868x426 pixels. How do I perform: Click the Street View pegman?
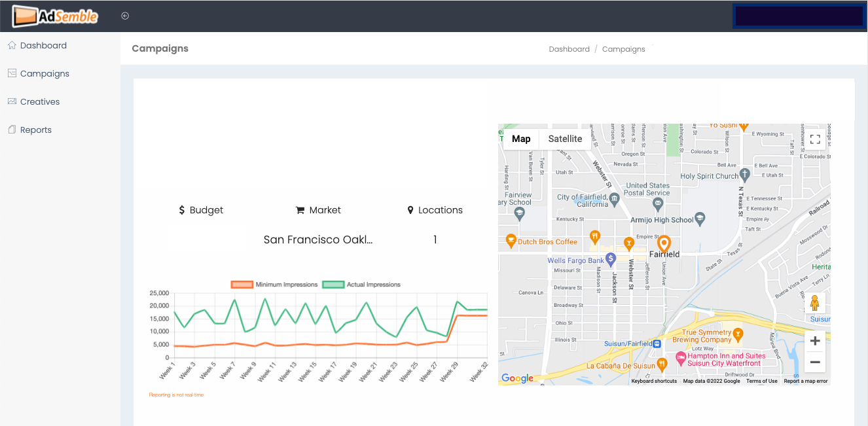click(815, 304)
